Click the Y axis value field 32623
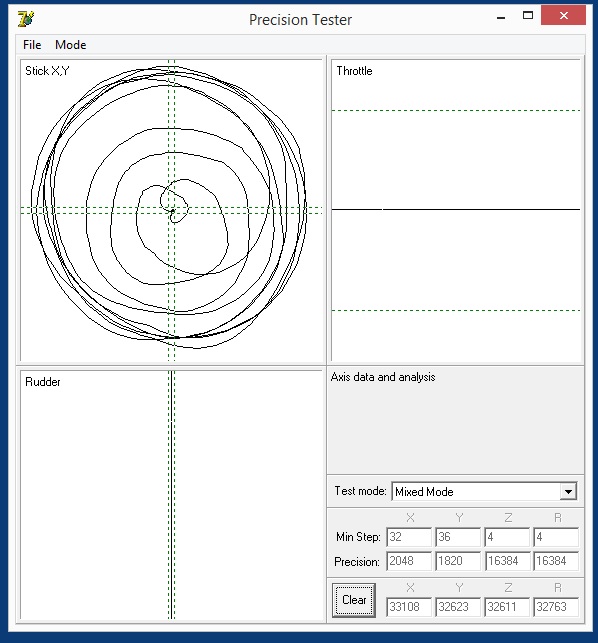 pyautogui.click(x=458, y=607)
